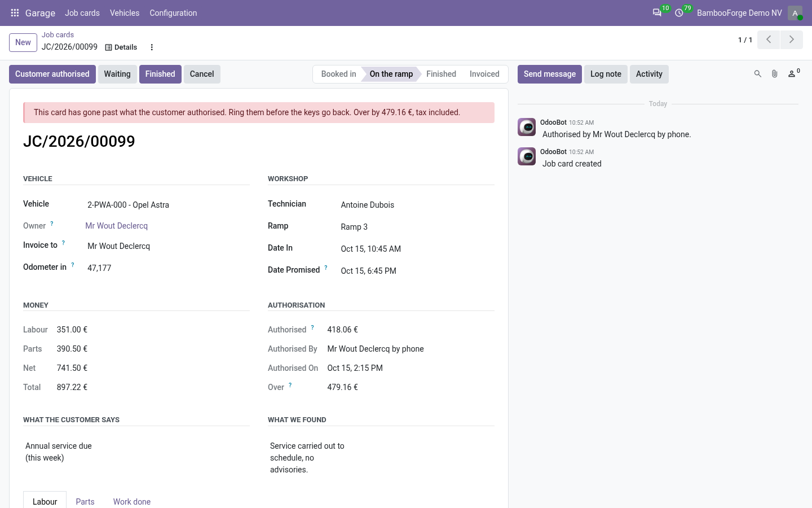Viewport: 812px width, 508px height.
Task: Show help tooltip for Odometer in
Action: coord(73,265)
